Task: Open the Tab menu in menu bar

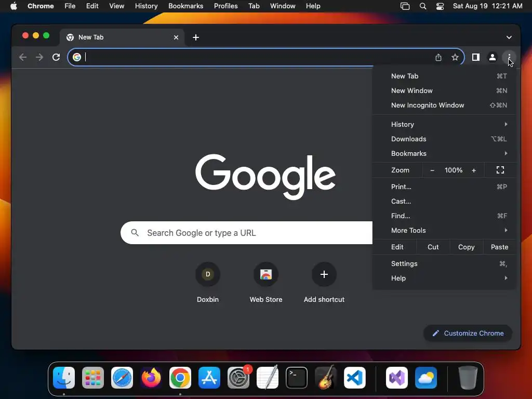Action: click(254, 6)
